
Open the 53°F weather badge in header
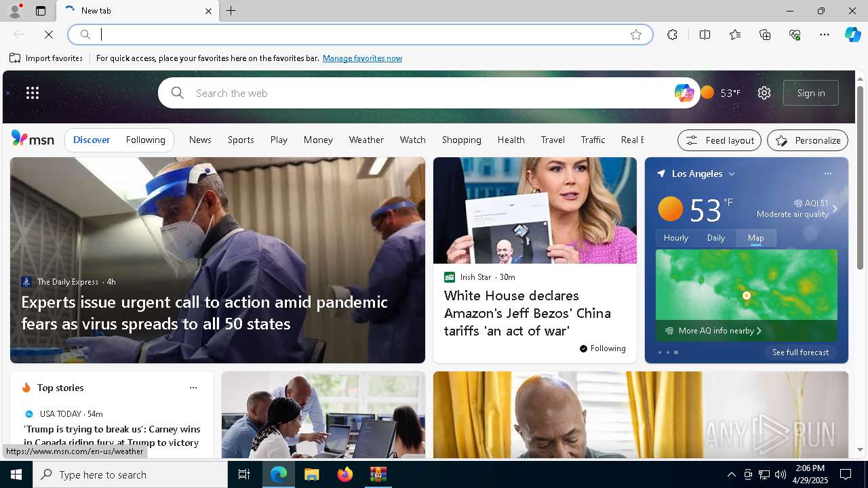coord(720,93)
